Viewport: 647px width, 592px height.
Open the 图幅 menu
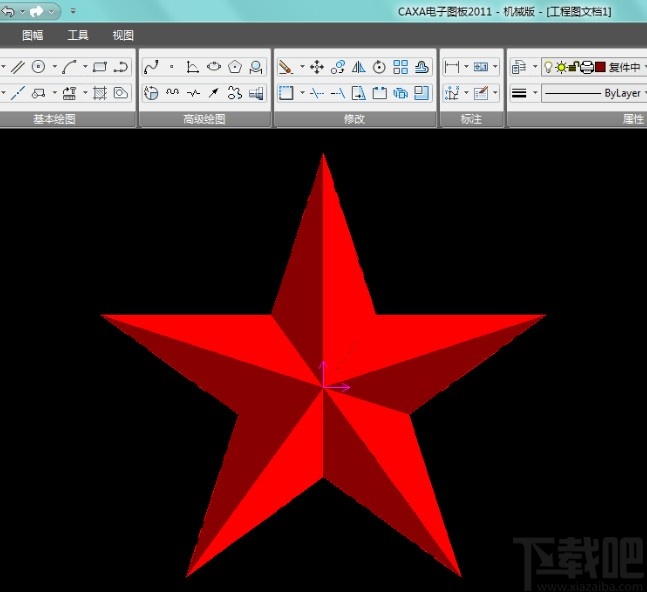(x=33, y=35)
